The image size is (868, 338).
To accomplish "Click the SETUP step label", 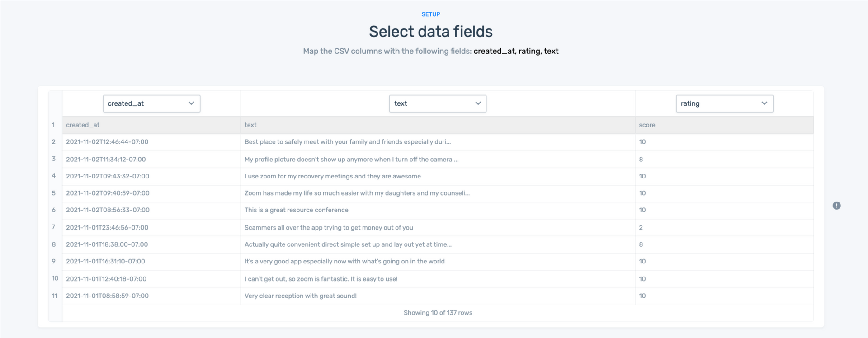I will tap(431, 14).
